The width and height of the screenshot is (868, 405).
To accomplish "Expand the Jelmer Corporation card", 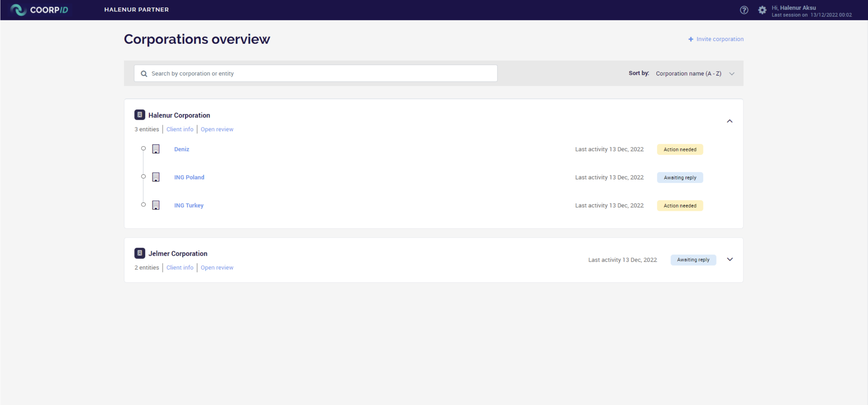I will (730, 259).
